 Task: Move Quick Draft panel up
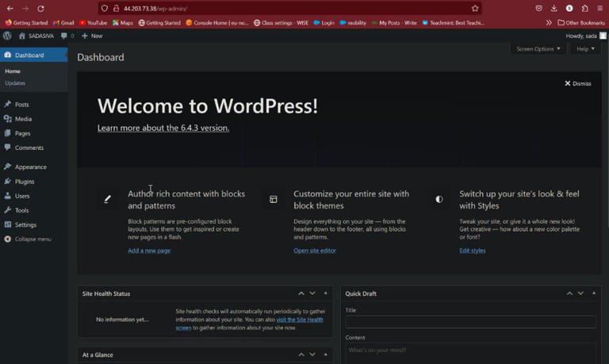point(569,293)
